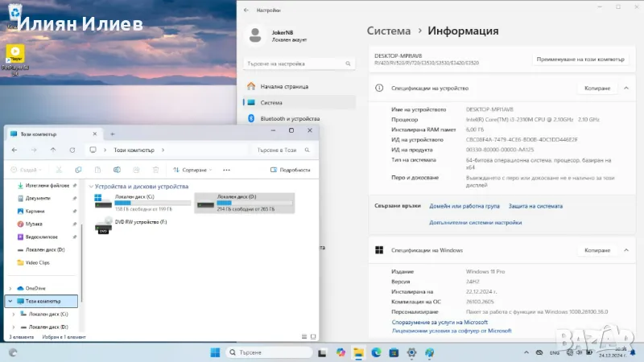Switch Explorer to details list view
Viewport: 644px width, 362px height.
304,336
